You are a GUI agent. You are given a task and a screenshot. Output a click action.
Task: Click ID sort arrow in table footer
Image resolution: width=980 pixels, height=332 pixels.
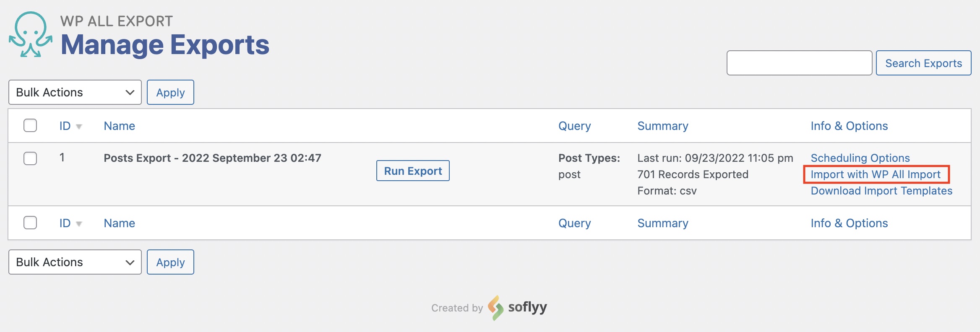click(x=79, y=224)
